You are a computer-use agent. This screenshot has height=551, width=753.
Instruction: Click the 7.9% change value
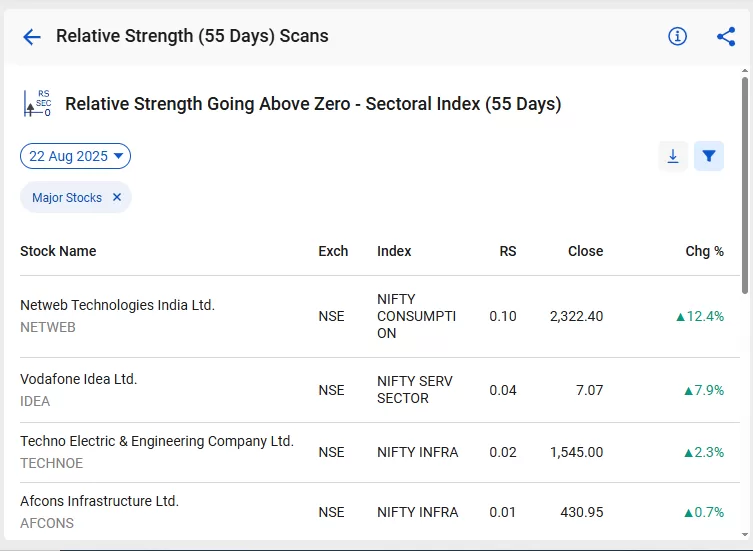[704, 390]
